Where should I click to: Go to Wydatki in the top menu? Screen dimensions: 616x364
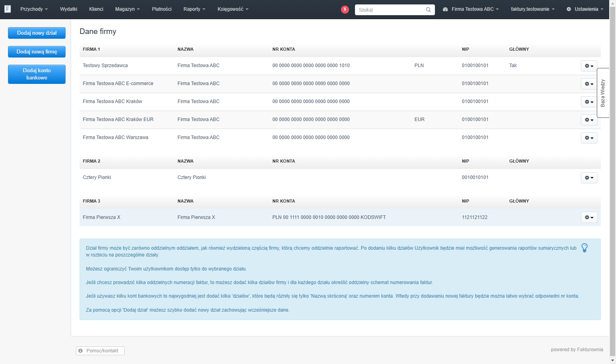point(69,9)
